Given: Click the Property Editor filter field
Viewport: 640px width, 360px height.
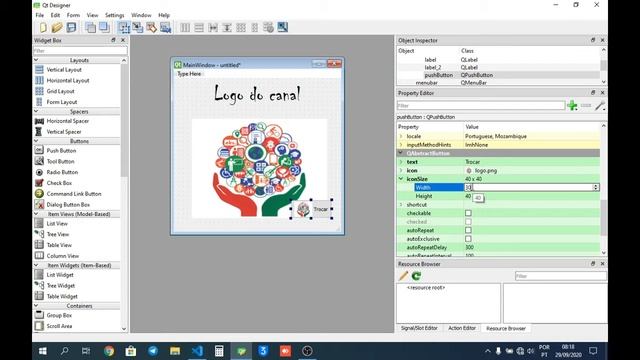Looking at the screenshot, I should [481, 106].
